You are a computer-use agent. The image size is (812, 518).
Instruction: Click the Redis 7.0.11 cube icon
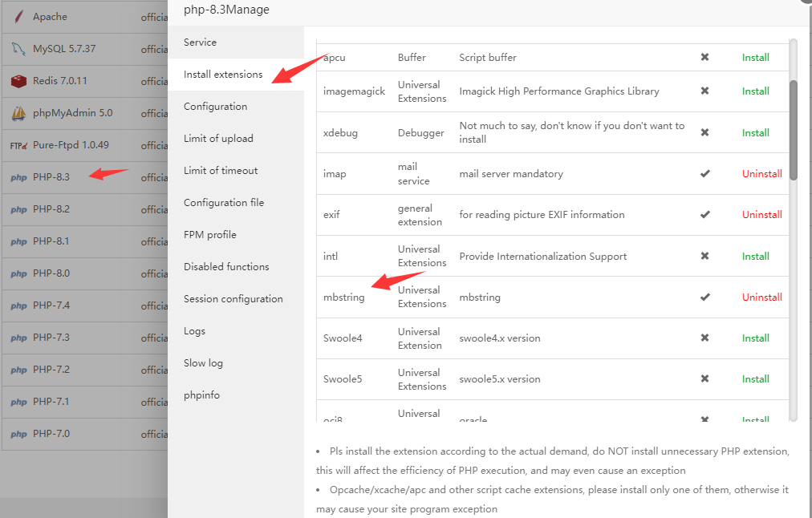click(x=18, y=80)
